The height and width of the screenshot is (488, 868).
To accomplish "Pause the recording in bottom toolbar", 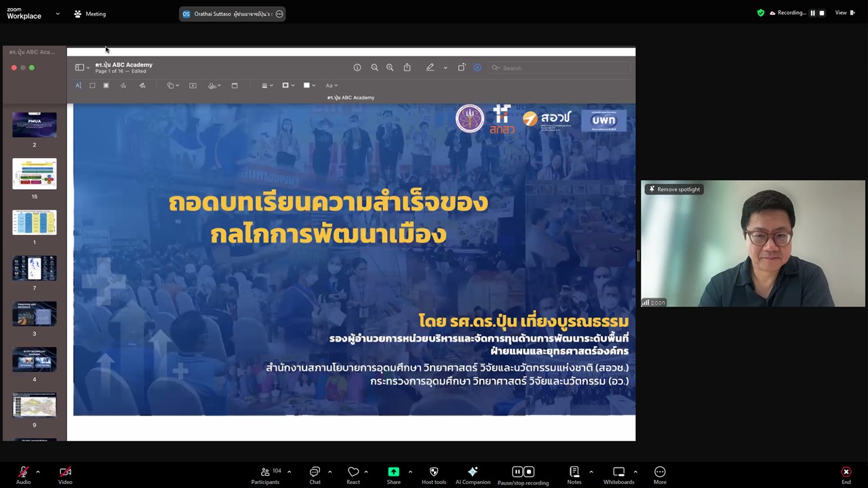I will 517,472.
